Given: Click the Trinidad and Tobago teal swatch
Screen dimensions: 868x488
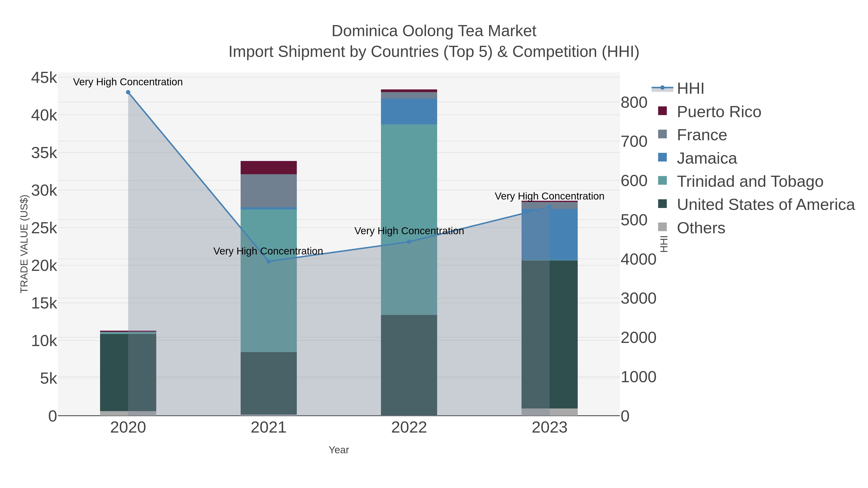Looking at the screenshot, I should point(663,180).
